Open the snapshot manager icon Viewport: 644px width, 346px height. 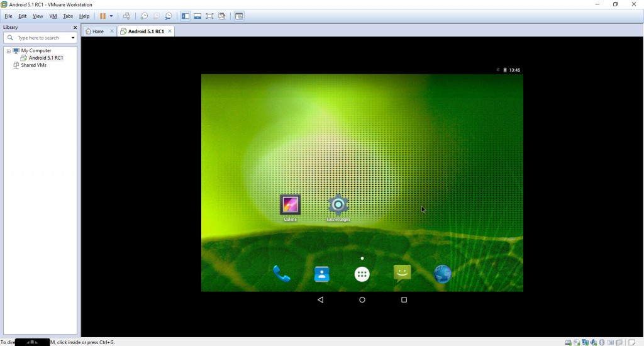(x=169, y=16)
